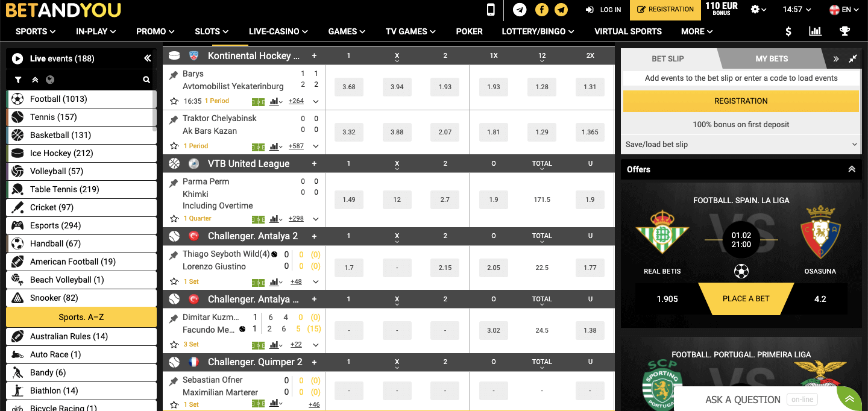
Task: Switch to the MY BETS tab
Action: (771, 58)
